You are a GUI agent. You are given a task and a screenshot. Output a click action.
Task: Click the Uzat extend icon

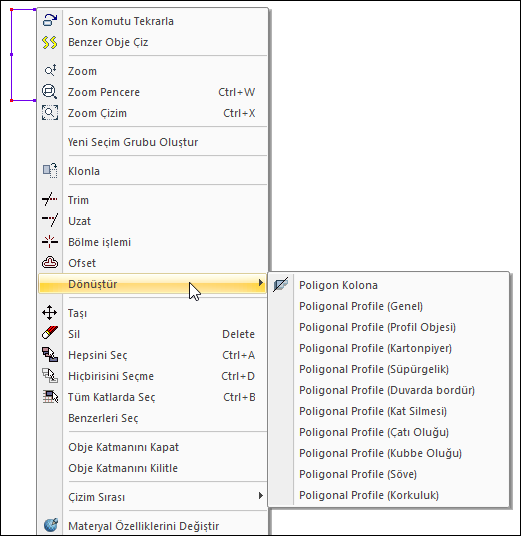pyautogui.click(x=50, y=220)
